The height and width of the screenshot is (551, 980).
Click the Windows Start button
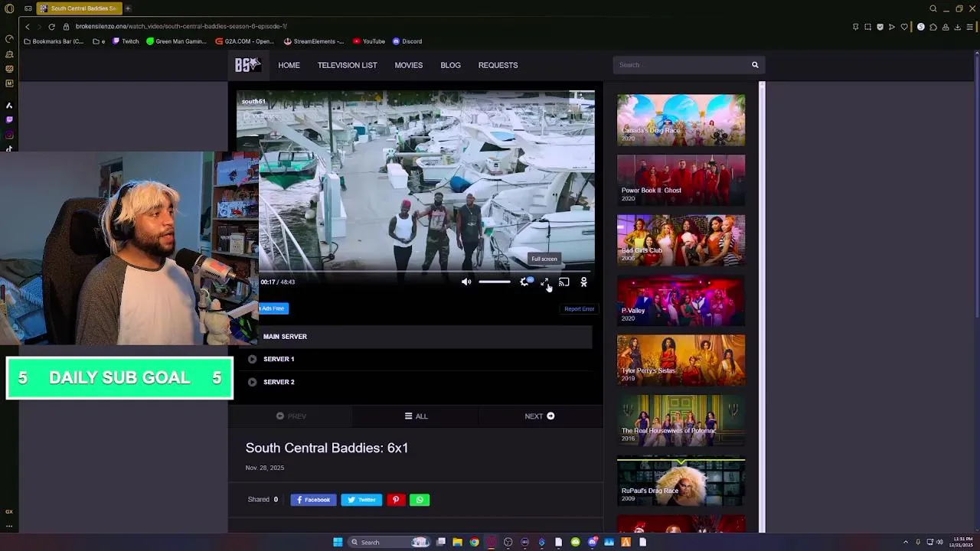(x=338, y=542)
